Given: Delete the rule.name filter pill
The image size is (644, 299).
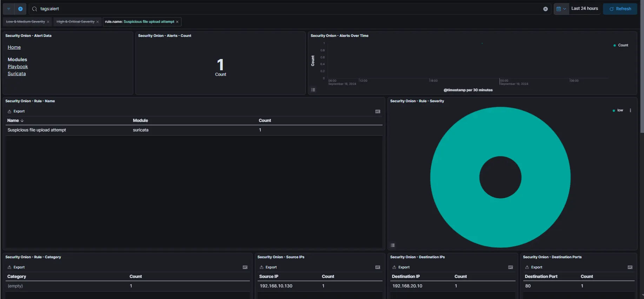Looking at the screenshot, I should click(x=177, y=22).
